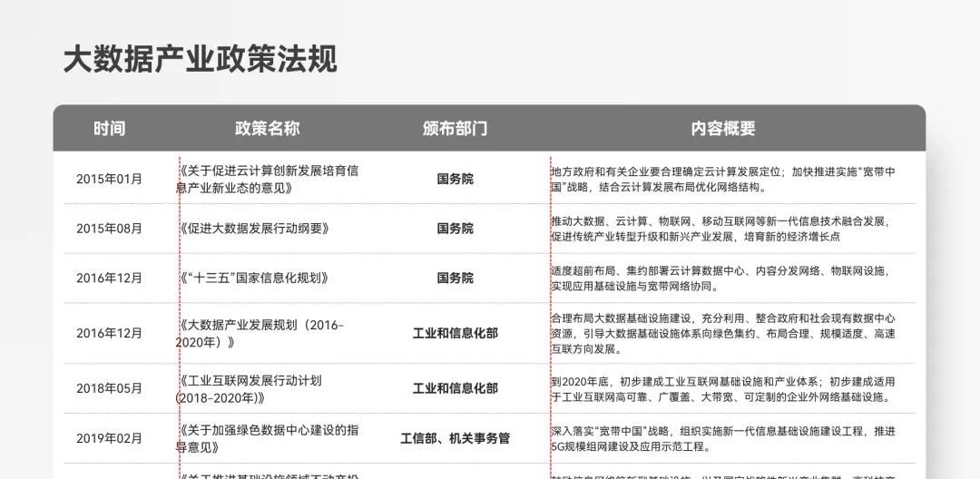Select policy 关于促进云计算创新发展培育信息产业新业态的意见
The height and width of the screenshot is (479, 980).
coord(267,180)
